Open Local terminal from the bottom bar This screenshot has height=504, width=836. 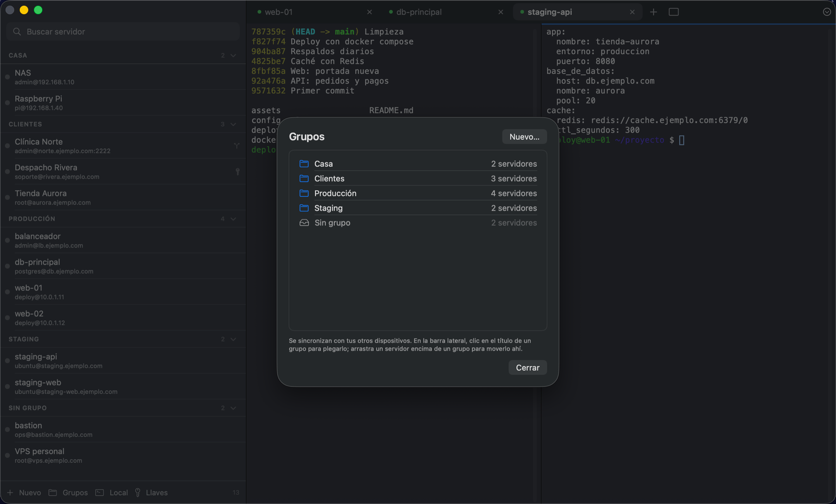(112, 493)
